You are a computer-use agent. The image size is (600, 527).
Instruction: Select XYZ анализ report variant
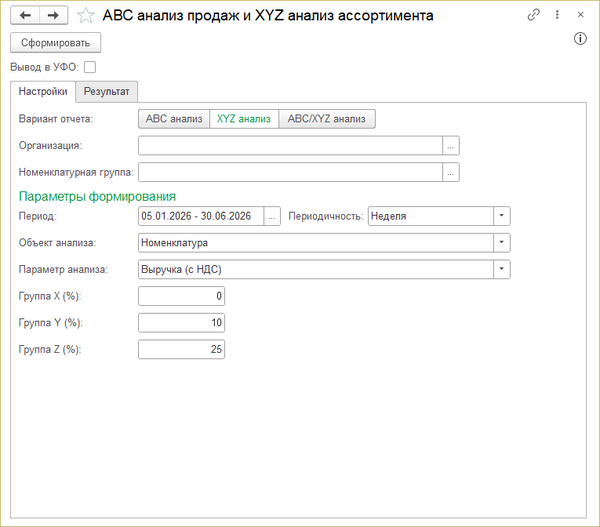tap(244, 119)
